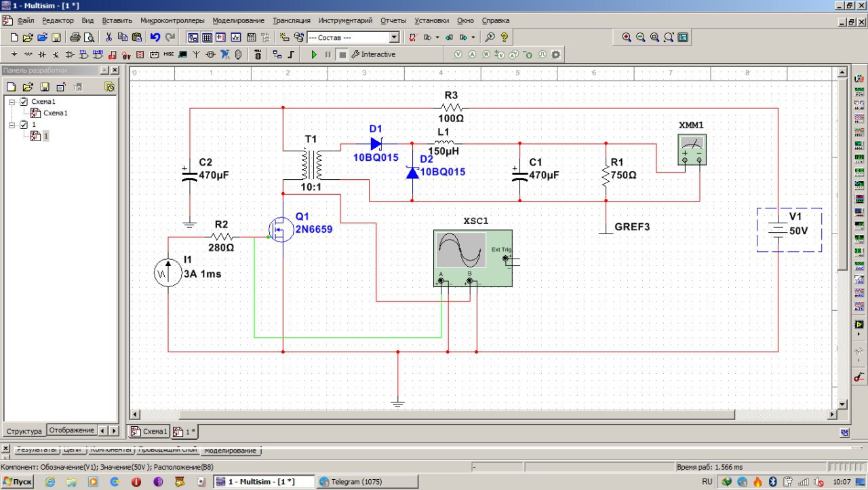Click the Пуск start button

point(18,482)
